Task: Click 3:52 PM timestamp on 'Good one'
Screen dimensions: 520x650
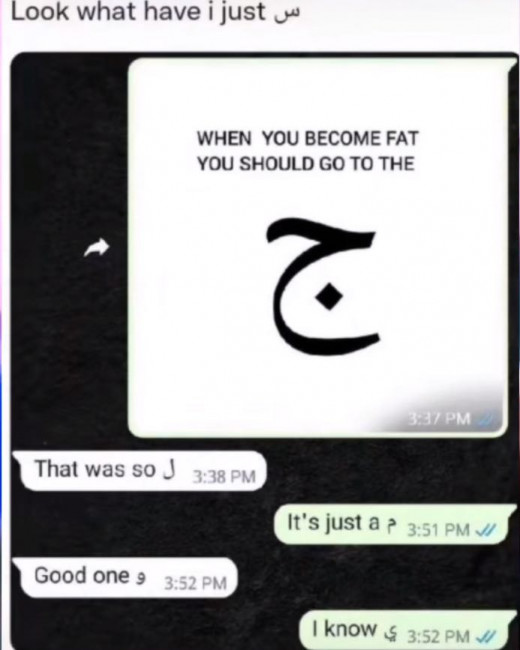Action: tap(195, 584)
